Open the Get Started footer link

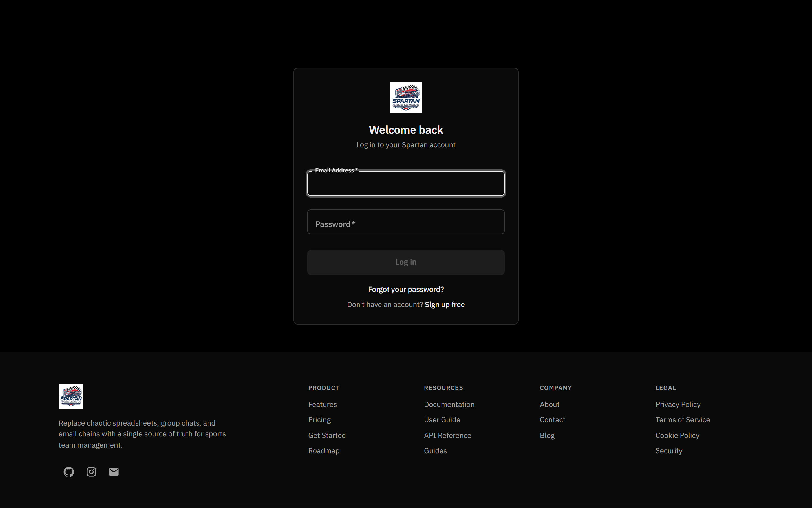point(327,435)
